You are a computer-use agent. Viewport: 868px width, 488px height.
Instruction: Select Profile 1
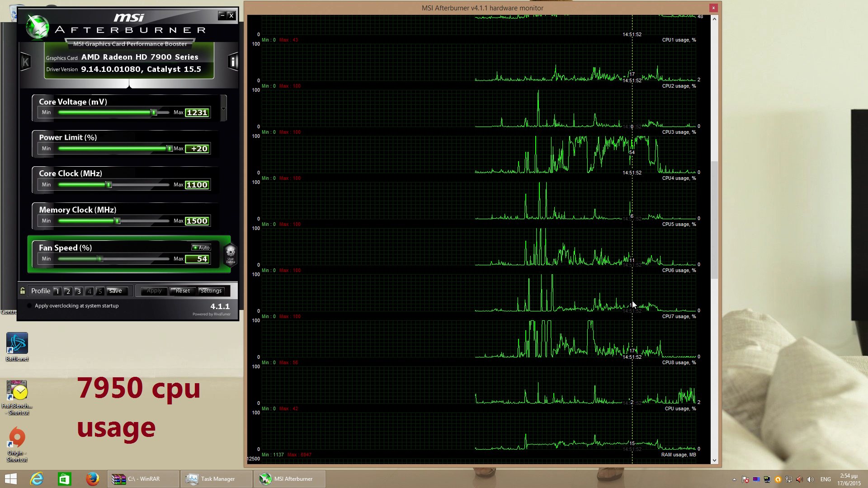pos(57,291)
